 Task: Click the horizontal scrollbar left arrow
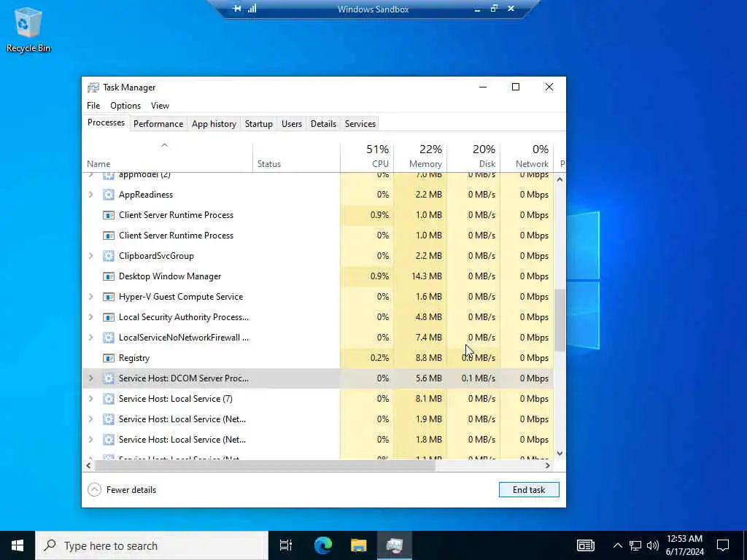click(x=88, y=466)
